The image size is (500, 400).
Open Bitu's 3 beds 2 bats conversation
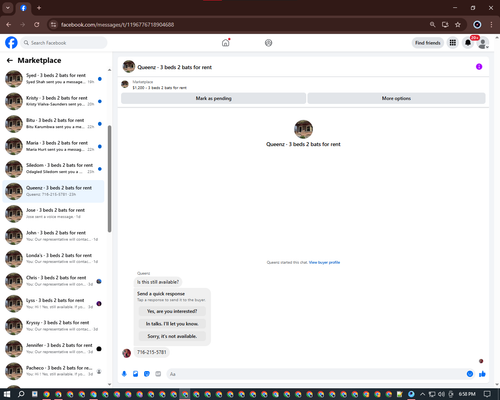click(x=53, y=124)
